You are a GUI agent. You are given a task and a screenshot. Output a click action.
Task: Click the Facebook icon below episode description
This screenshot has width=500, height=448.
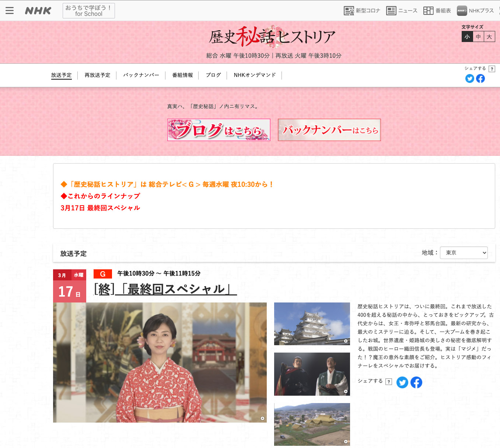416,382
